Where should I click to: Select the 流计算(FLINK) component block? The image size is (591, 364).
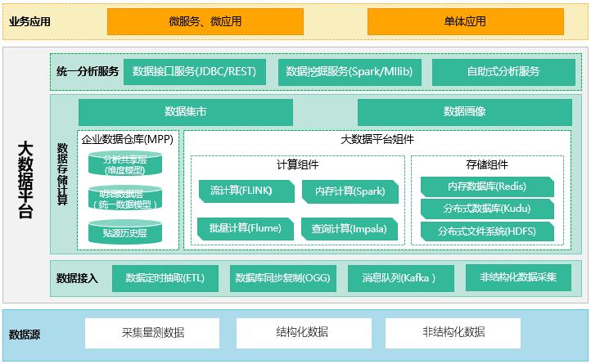235,191
